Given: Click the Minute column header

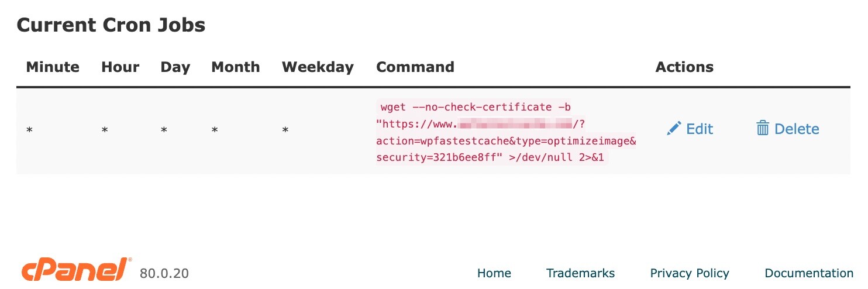Looking at the screenshot, I should [x=53, y=67].
